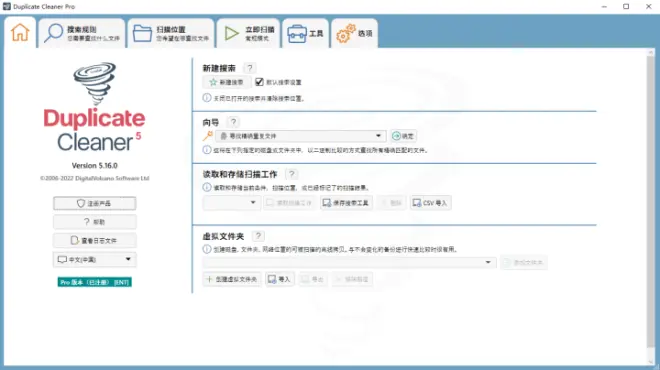Image resolution: width=660 pixels, height=370 pixels.
Task: Click the greyed-out button right of virtual folder dropdown
Action: tap(524, 262)
